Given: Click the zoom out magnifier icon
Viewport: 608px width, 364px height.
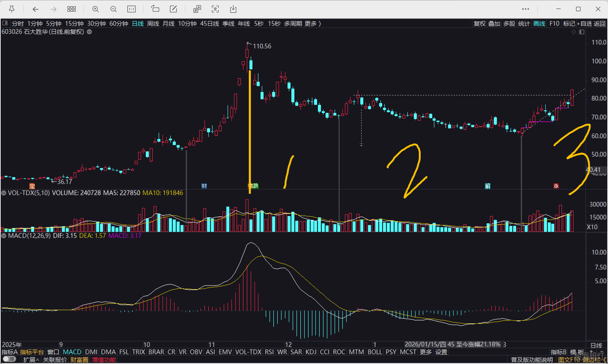Looking at the screenshot, I should [113, 9].
